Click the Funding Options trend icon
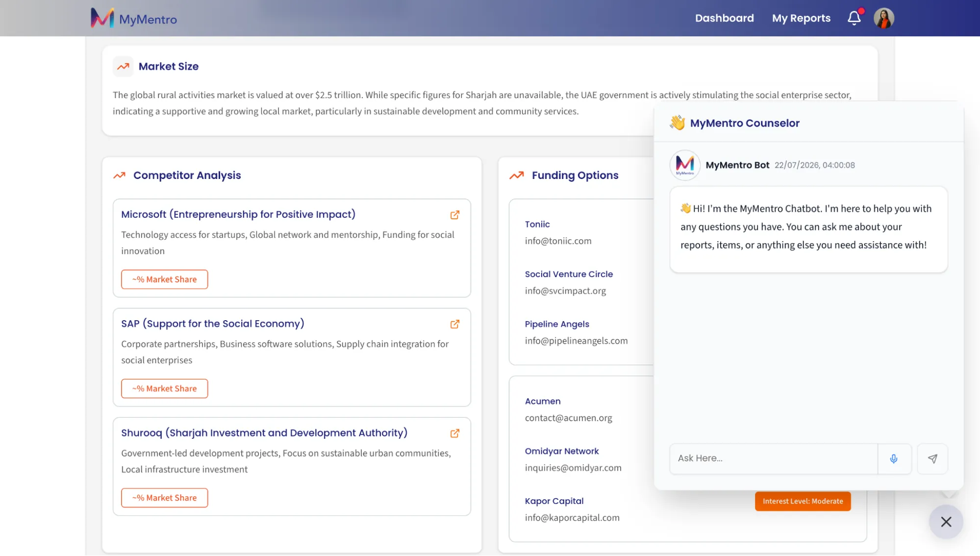This screenshot has height=556, width=980. pyautogui.click(x=517, y=176)
